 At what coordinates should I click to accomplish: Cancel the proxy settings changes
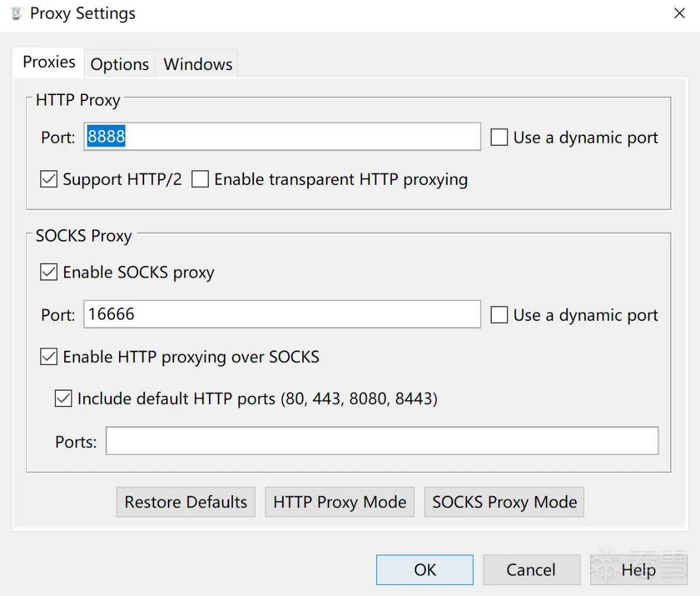[x=531, y=570]
